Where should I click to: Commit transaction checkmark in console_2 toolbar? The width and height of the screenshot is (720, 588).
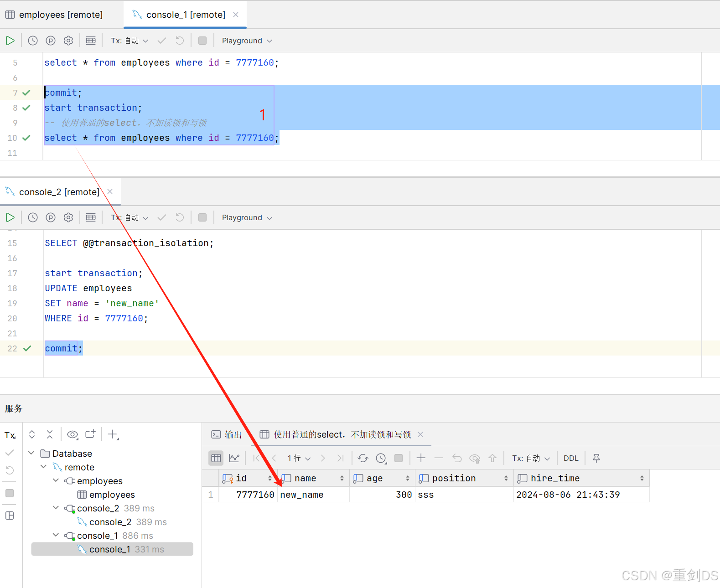tap(162, 217)
